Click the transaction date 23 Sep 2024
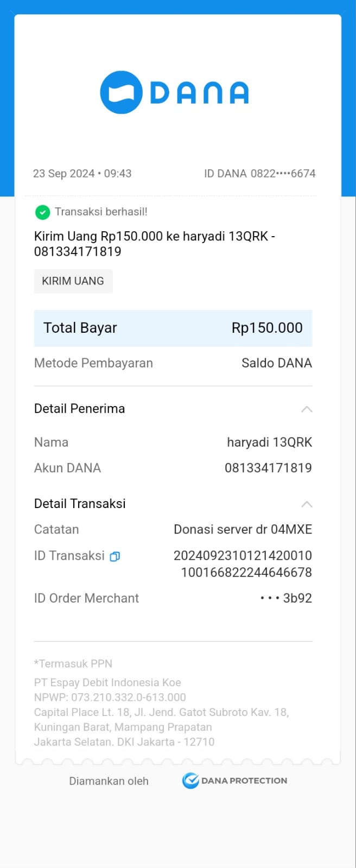 point(64,174)
